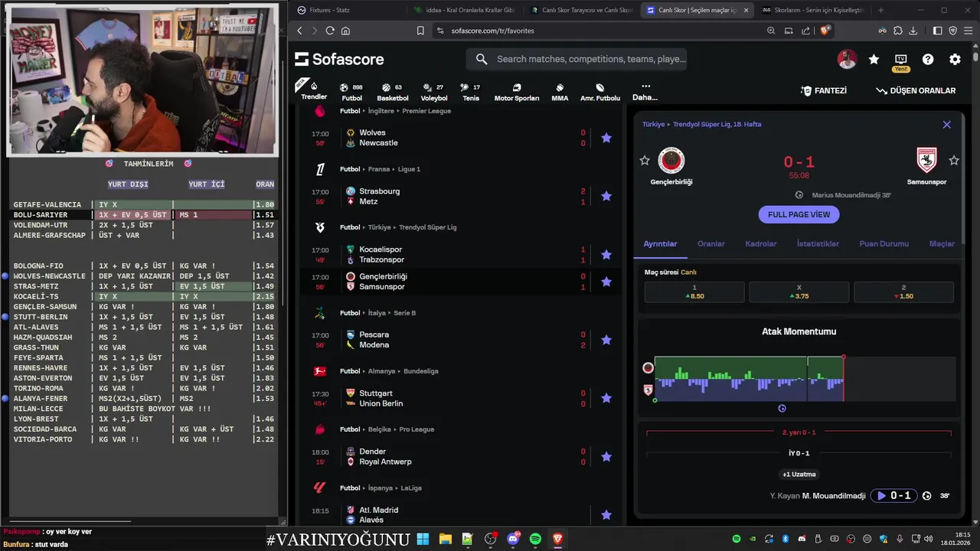The height and width of the screenshot is (551, 980).
Task: Unfavorite the Stuttgart vs Union Berlin match
Action: tap(606, 398)
